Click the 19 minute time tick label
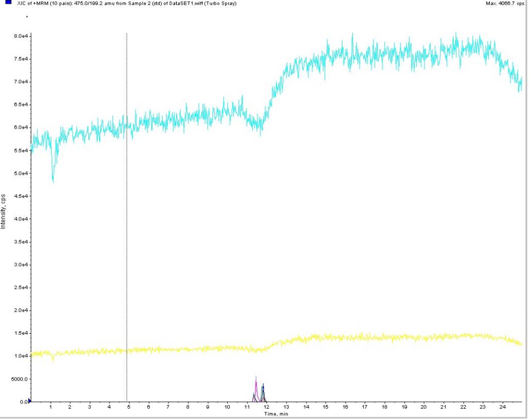Image resolution: width=529 pixels, height=420 pixels. coord(404,407)
